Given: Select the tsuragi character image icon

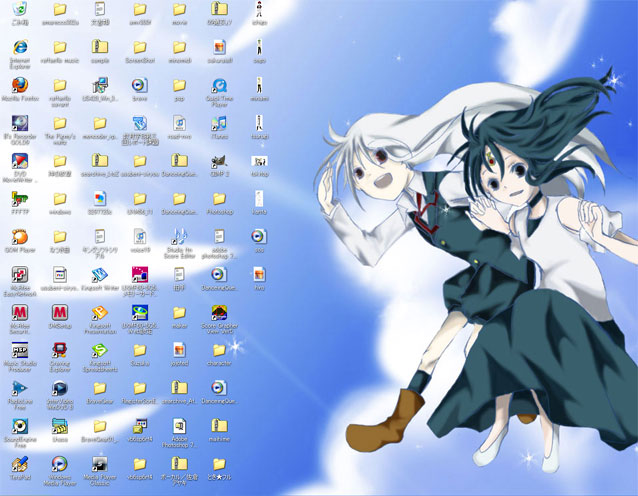Looking at the screenshot, I should (x=259, y=123).
